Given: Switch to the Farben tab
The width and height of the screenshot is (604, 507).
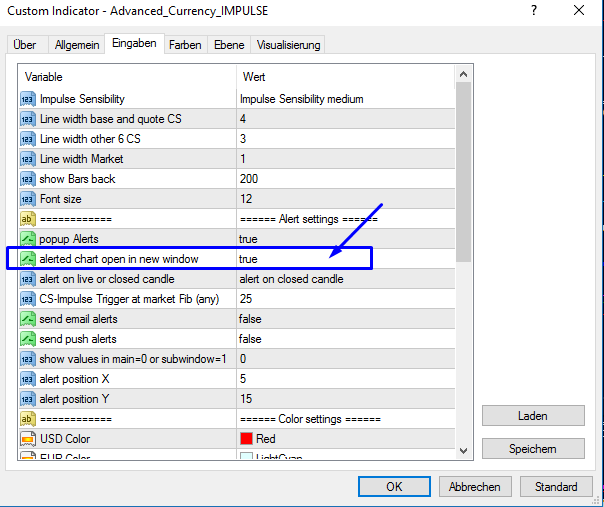Looking at the screenshot, I should pos(185,45).
